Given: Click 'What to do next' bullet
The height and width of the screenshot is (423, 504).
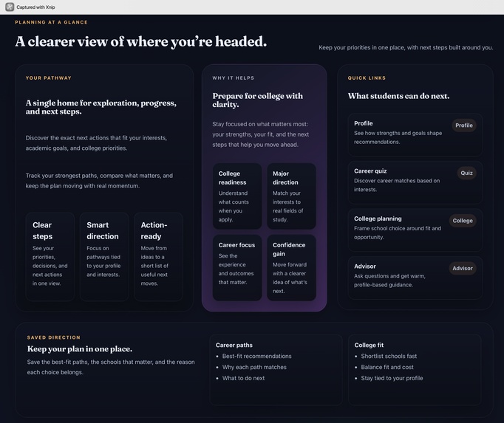Looking at the screenshot, I should tap(243, 378).
